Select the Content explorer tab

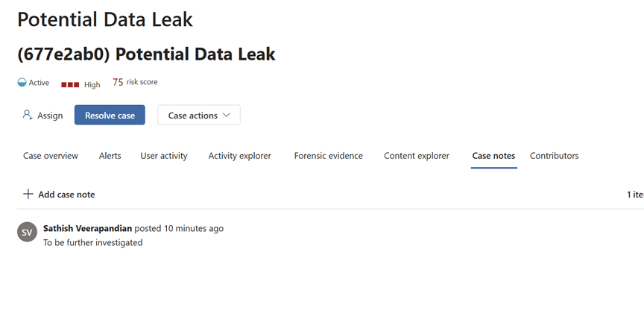point(417,156)
